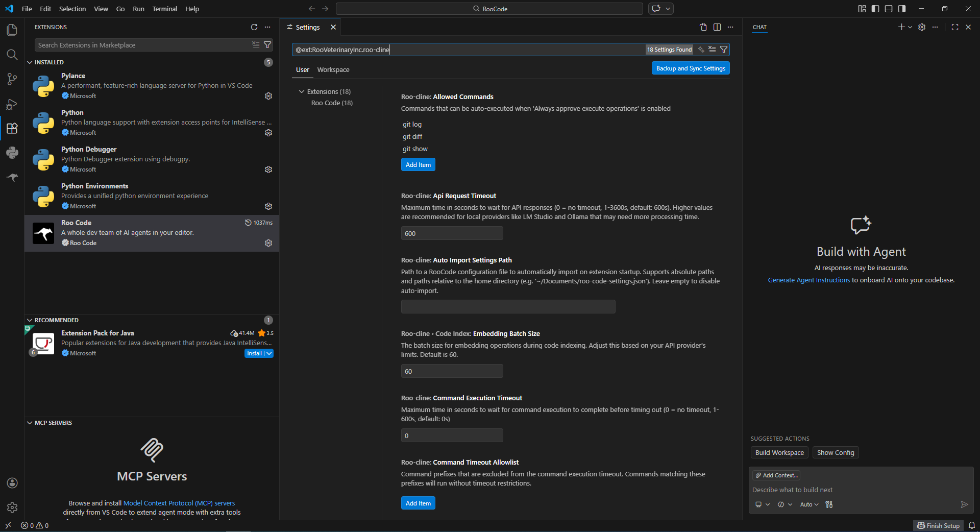Collapse the INSTALLED extensions section

[30, 62]
